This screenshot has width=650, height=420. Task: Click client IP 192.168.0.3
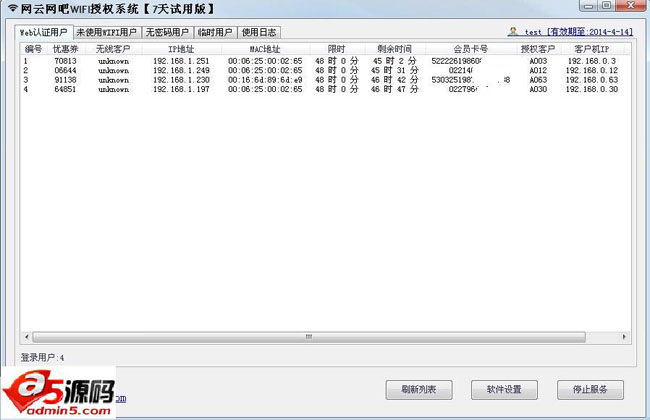592,61
